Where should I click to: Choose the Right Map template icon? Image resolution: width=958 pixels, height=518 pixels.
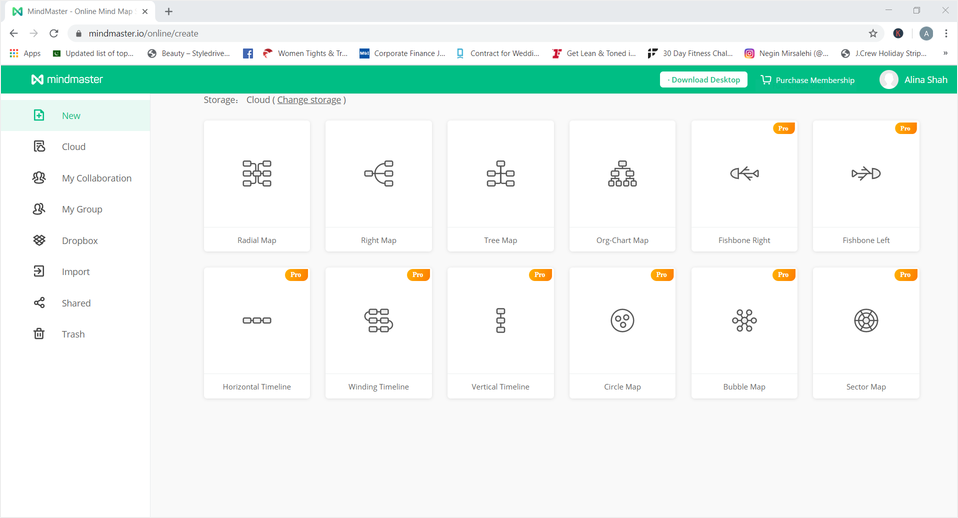[x=379, y=174]
